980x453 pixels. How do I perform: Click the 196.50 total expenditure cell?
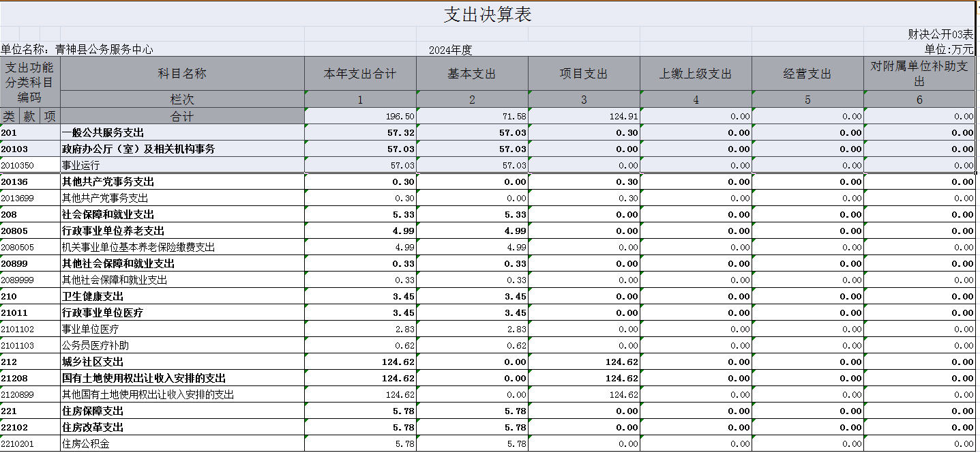click(360, 117)
